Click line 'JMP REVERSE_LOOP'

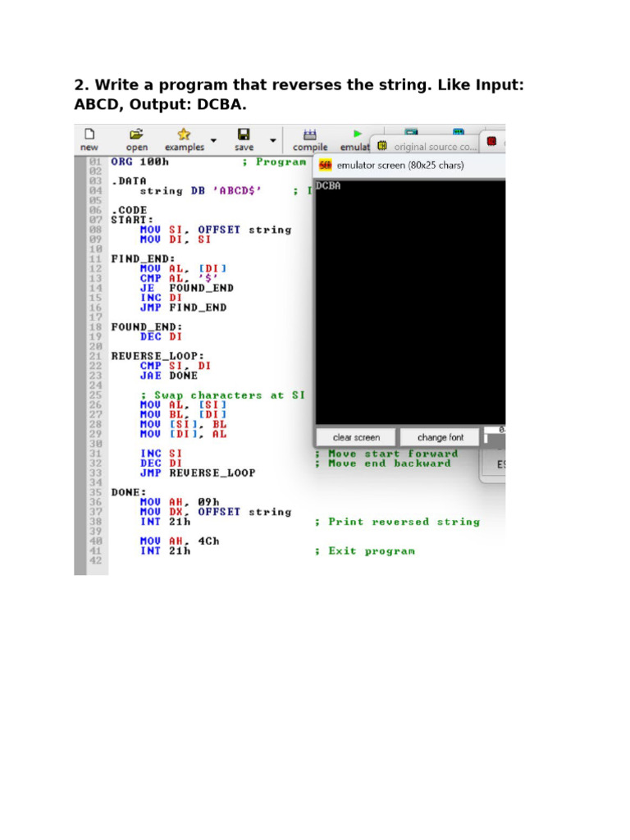198,473
